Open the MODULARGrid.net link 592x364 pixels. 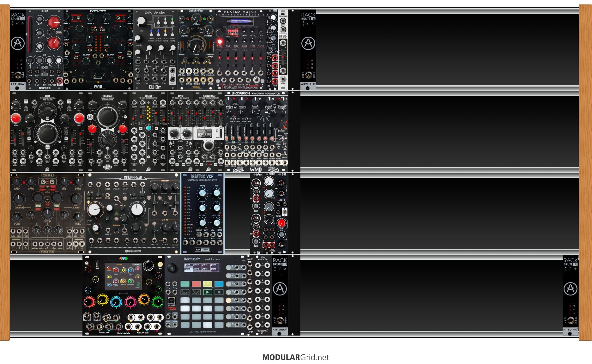296,357
